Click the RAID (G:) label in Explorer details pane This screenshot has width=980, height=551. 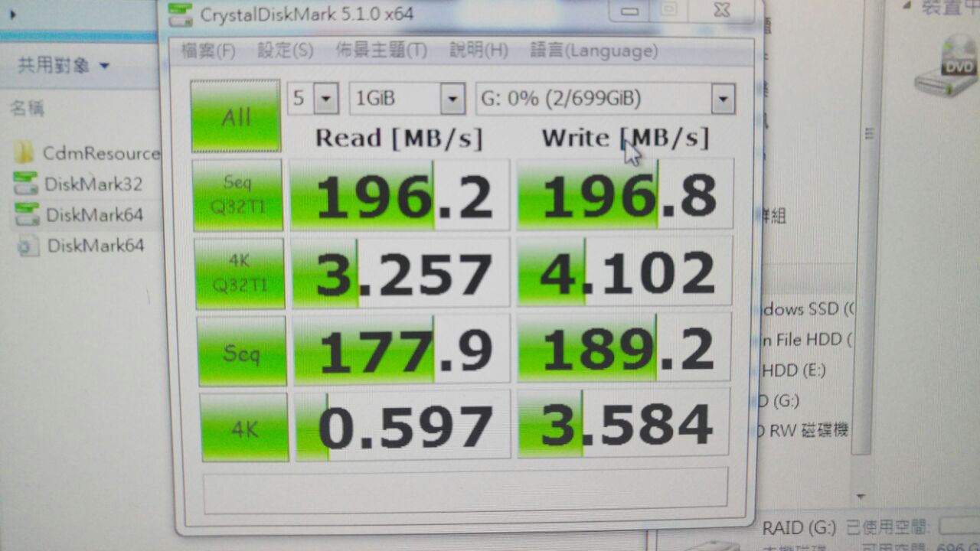798,528
